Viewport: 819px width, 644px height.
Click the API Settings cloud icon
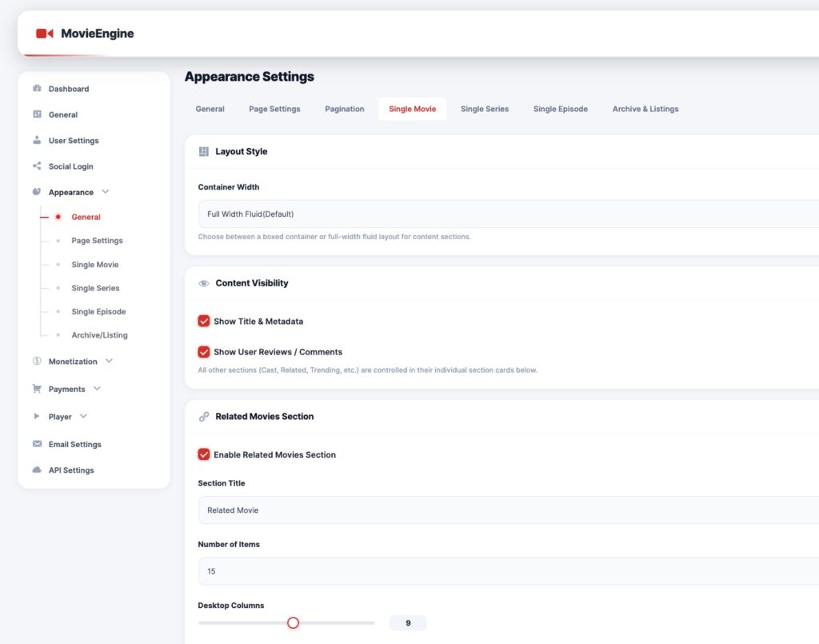pos(37,470)
